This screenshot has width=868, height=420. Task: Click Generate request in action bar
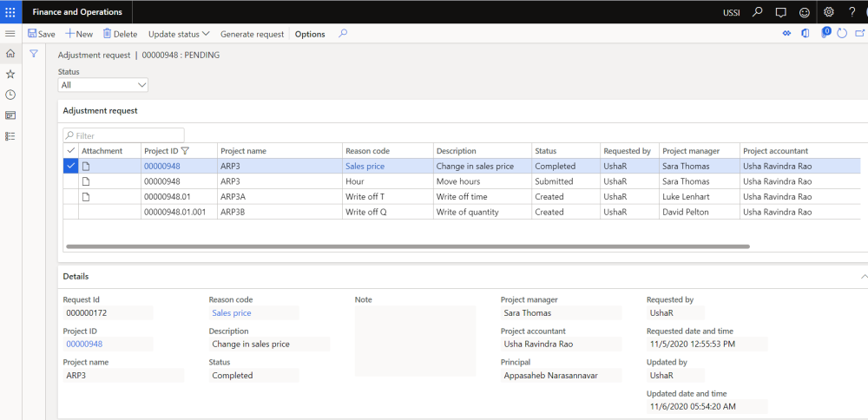tap(252, 34)
